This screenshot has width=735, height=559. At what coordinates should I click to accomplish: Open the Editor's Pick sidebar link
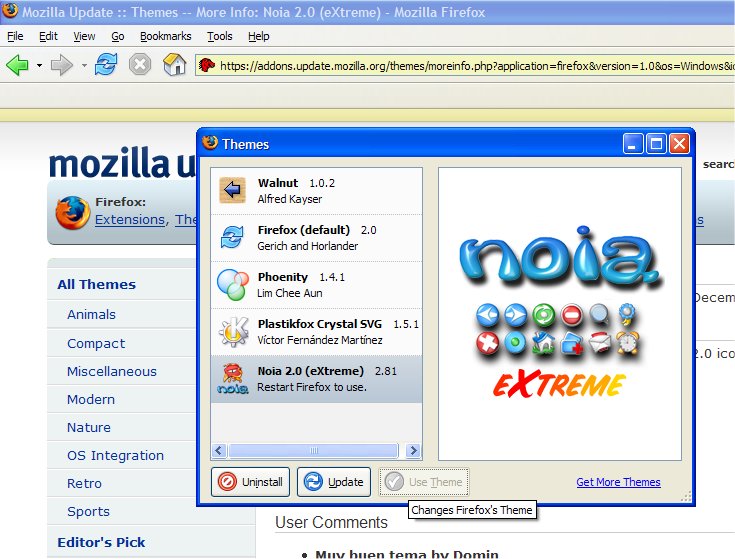point(101,542)
